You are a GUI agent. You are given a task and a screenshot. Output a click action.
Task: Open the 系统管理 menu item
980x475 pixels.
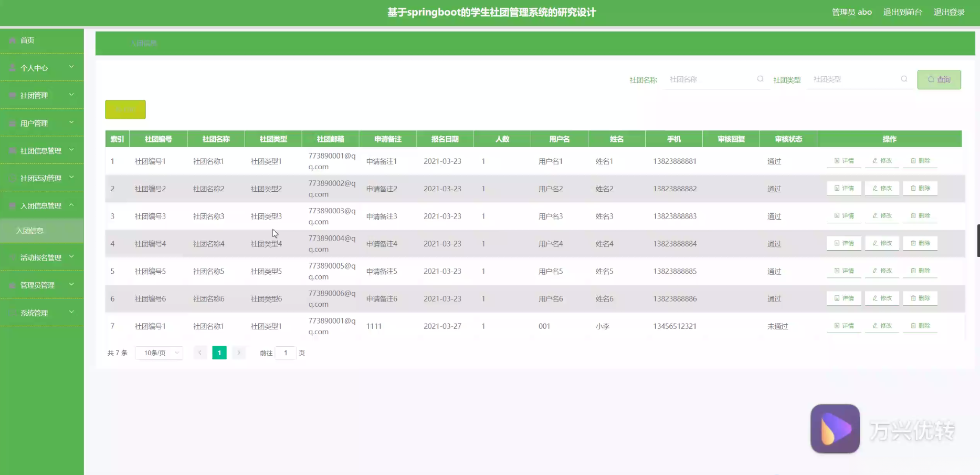coord(42,313)
